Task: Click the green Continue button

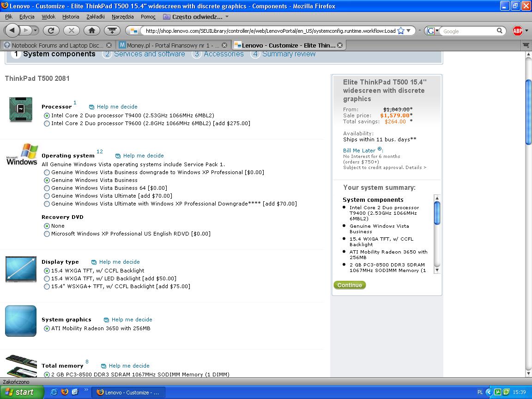Action: click(x=350, y=285)
